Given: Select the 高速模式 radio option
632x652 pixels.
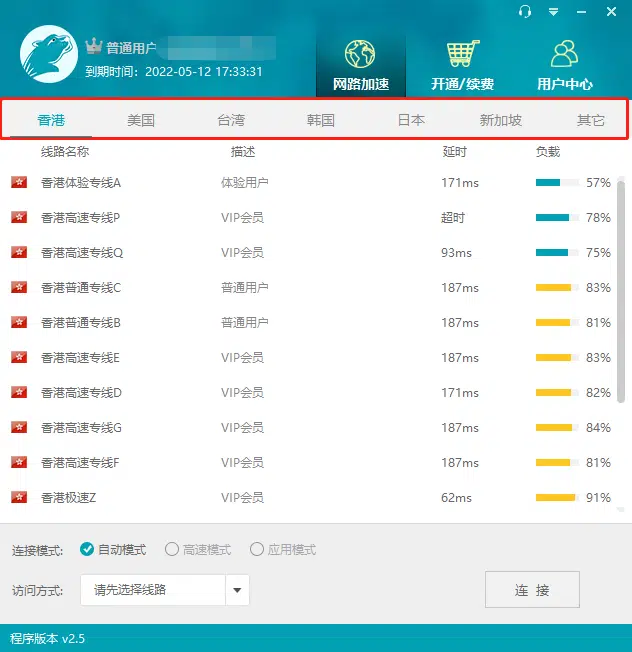Looking at the screenshot, I should [x=172, y=549].
